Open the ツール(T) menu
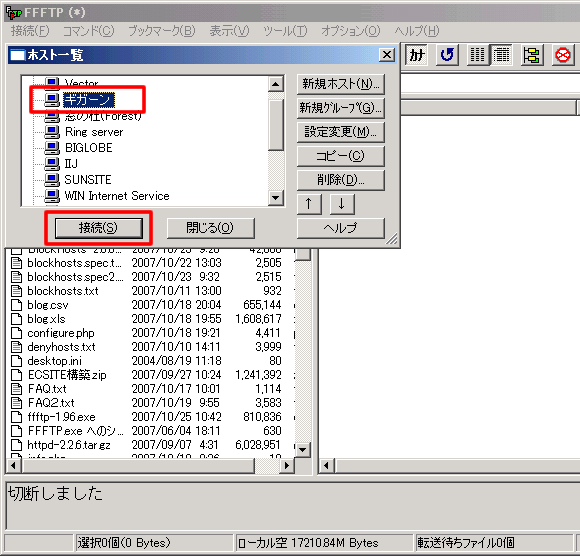 [x=285, y=31]
